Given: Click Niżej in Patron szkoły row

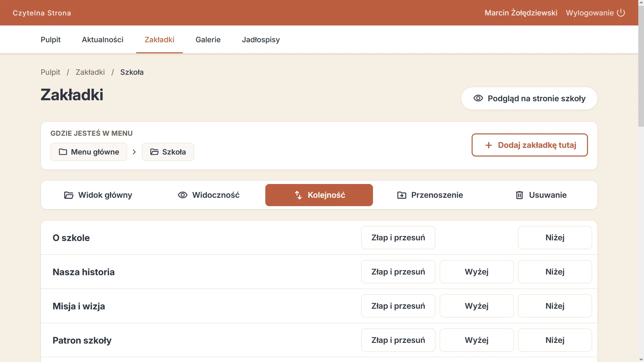Looking at the screenshot, I should pos(555,340).
